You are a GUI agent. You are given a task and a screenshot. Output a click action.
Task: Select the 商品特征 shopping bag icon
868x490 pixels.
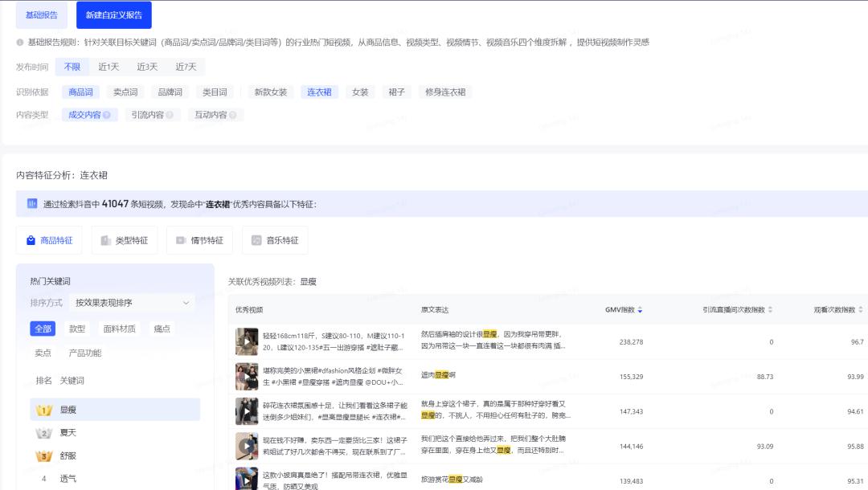coord(31,239)
